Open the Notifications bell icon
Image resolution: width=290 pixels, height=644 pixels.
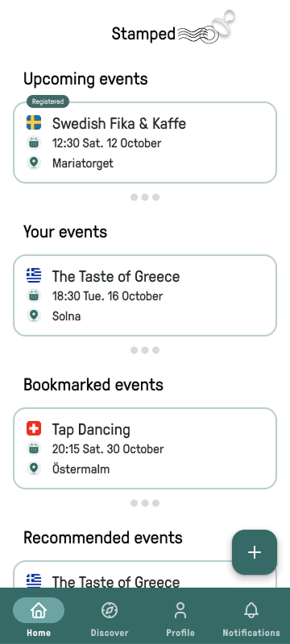pos(251,610)
